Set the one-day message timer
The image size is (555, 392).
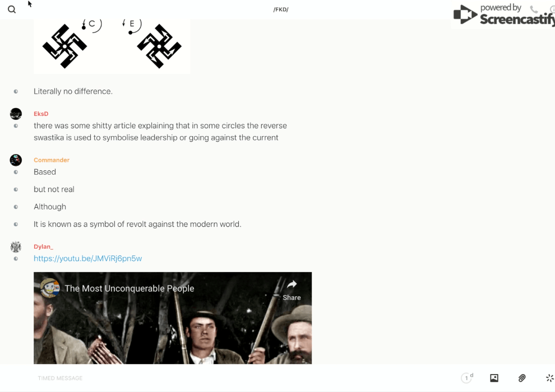point(467,378)
